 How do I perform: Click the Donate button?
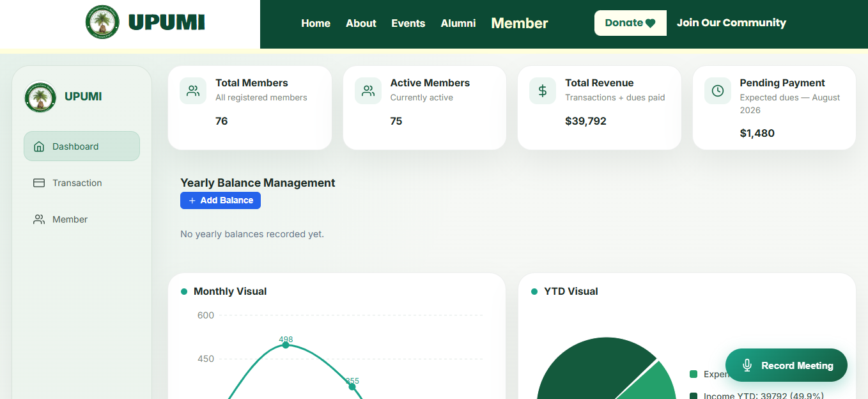(630, 23)
